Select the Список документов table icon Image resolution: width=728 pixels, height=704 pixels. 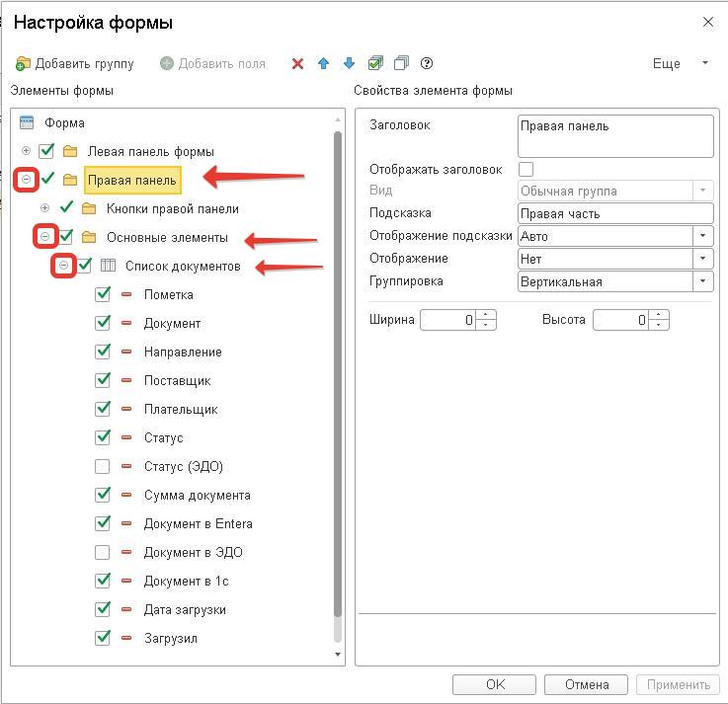coord(108,266)
